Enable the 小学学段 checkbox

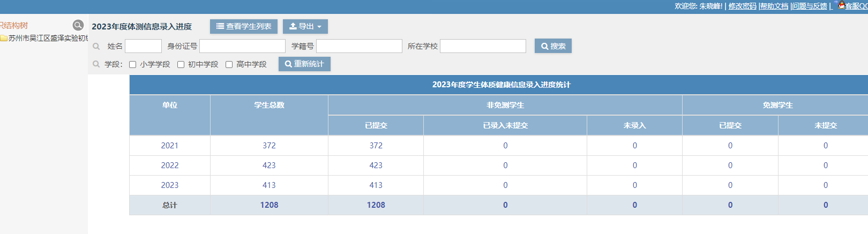pos(133,65)
